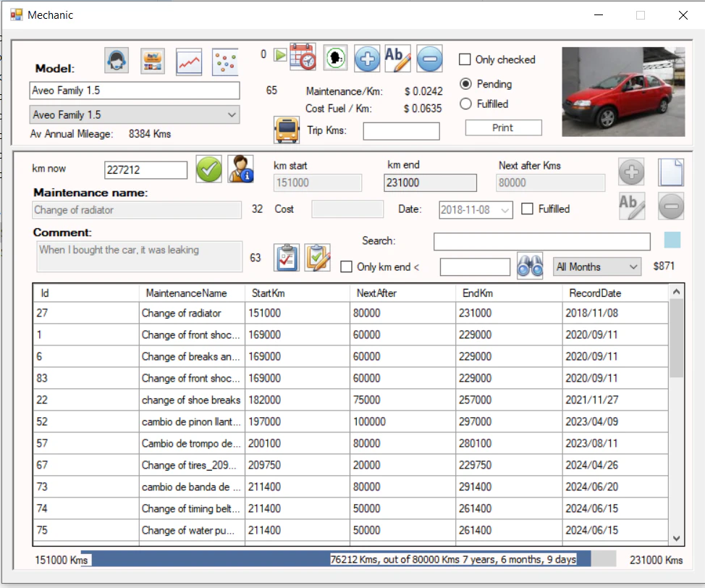Sort by the Id column header
Screen dimensions: 705x588
tap(85, 293)
